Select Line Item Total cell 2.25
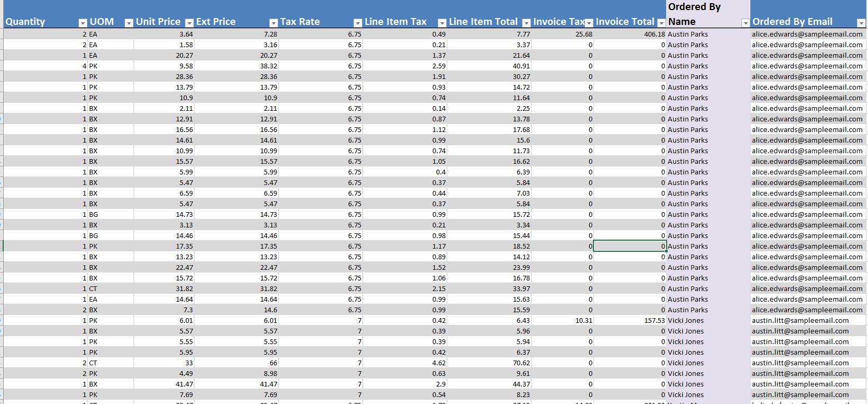This screenshot has height=404, width=868. click(x=489, y=108)
